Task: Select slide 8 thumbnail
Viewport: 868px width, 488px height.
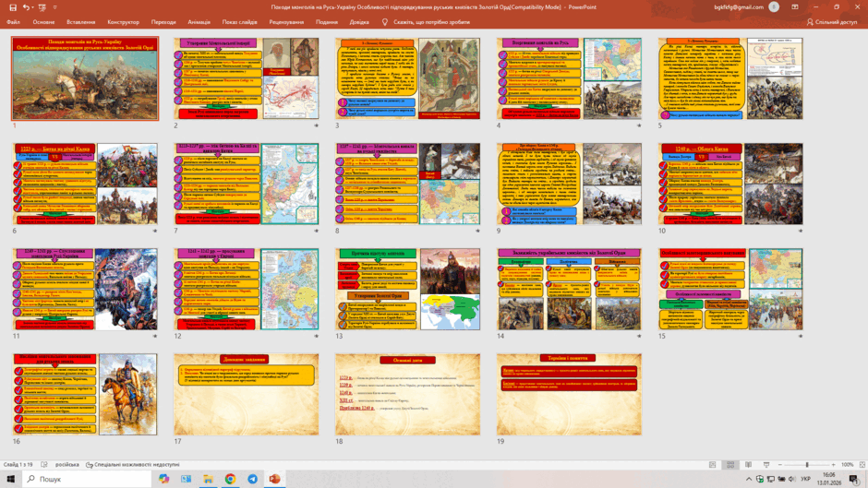Action: (x=407, y=184)
